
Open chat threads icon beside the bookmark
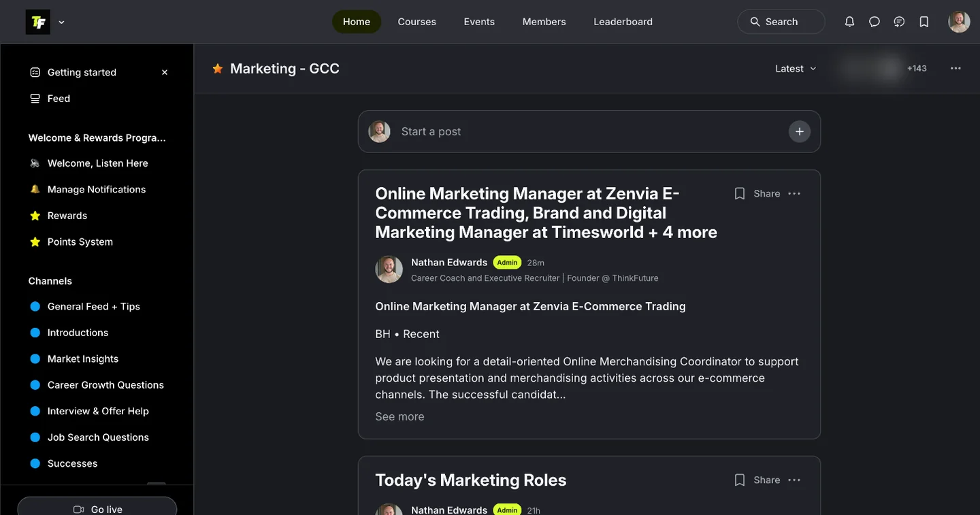point(899,22)
